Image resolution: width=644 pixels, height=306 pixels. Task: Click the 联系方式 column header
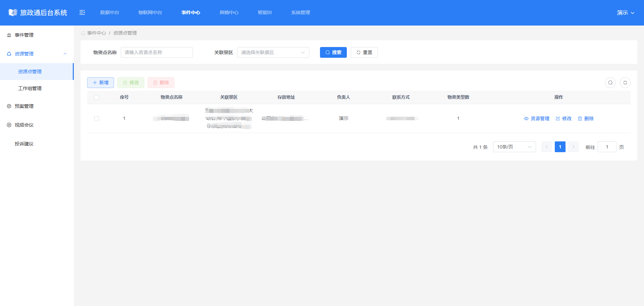coord(401,97)
